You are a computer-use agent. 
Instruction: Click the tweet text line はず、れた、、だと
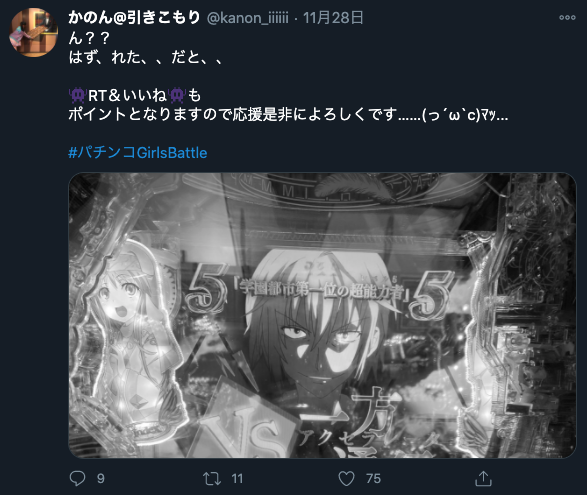146,57
